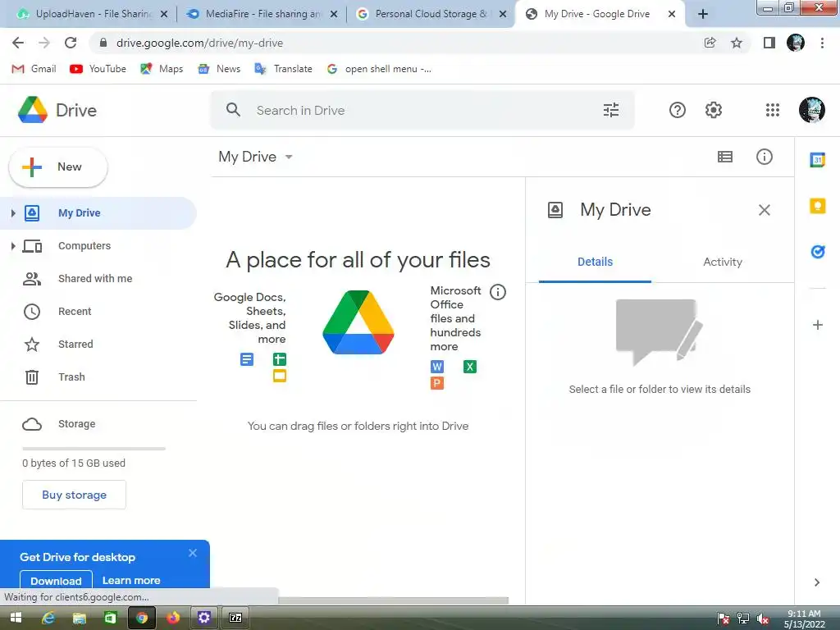Open Translate bookmark
The height and width of the screenshot is (630, 840).
point(283,69)
